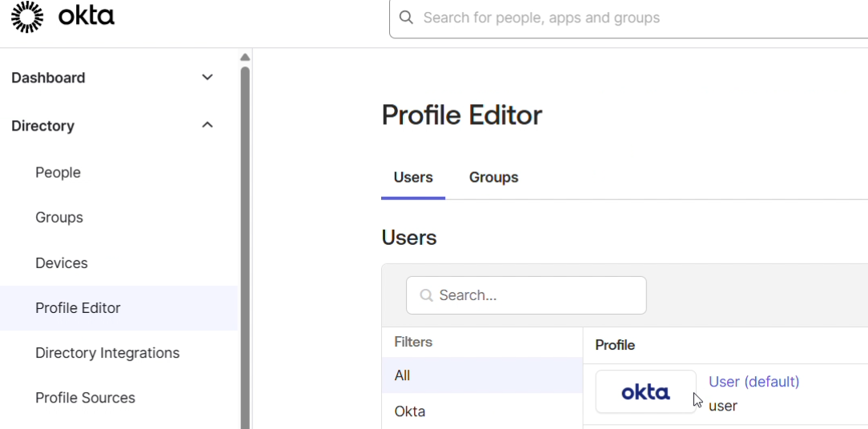Click the magnifier icon in Users search box
Image resolution: width=868 pixels, height=429 pixels.
coord(426,295)
